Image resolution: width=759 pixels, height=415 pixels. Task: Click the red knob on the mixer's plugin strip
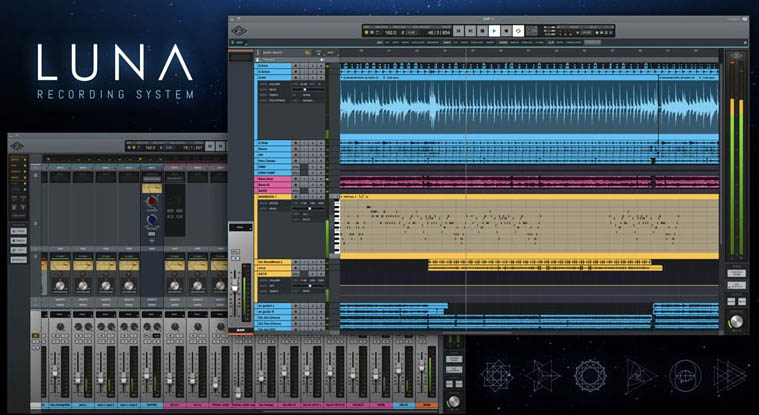tap(152, 201)
